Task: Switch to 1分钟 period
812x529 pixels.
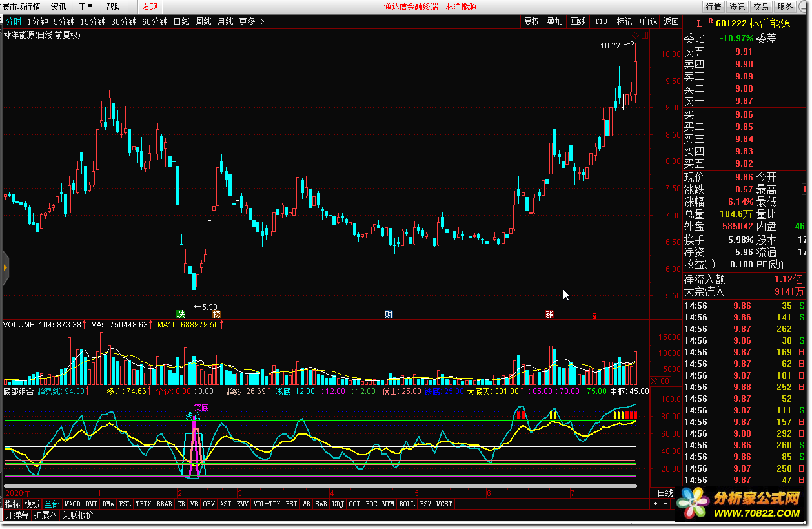Action: [x=37, y=21]
